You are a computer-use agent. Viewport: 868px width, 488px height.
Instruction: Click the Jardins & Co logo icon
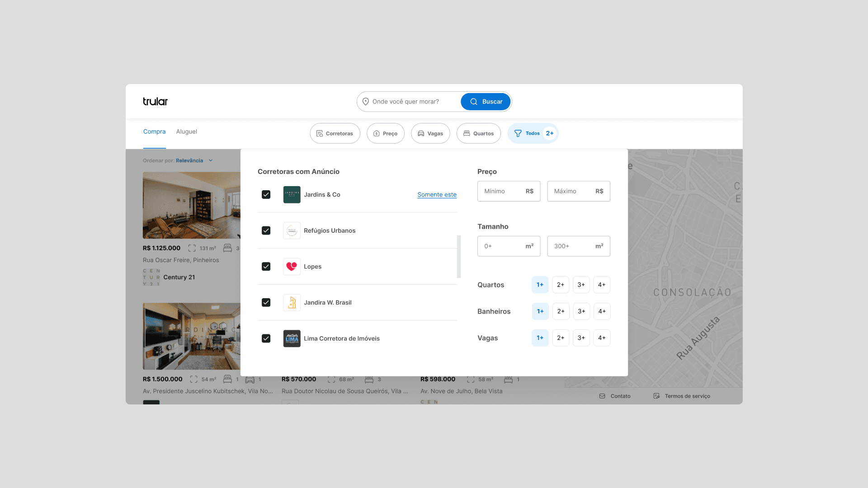pos(292,195)
